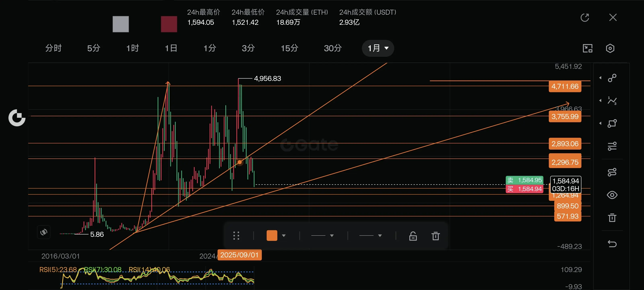Select the 2,893.06 price level label
The height and width of the screenshot is (290, 644).
tap(565, 144)
